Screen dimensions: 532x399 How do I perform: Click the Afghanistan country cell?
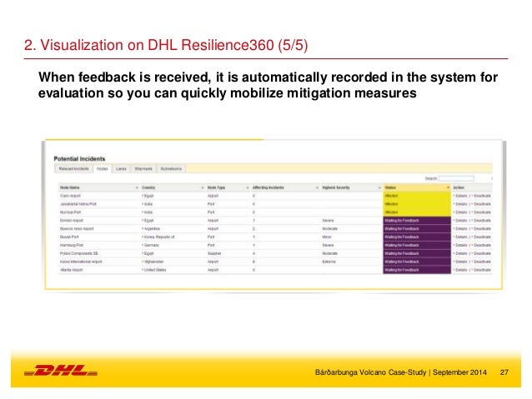[153, 262]
